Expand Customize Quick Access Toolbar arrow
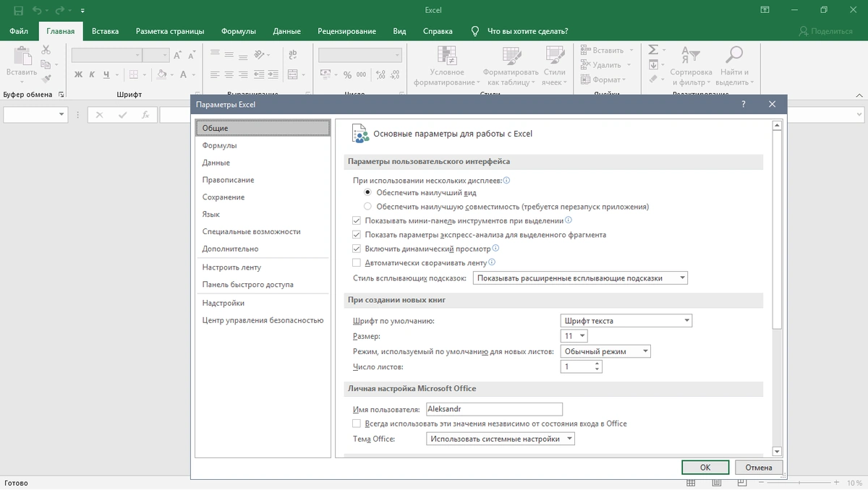This screenshot has width=868, height=490. [x=82, y=11]
